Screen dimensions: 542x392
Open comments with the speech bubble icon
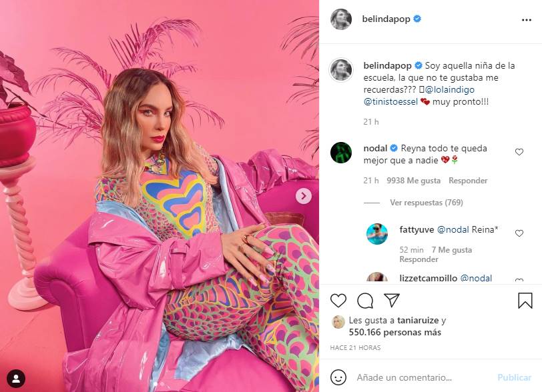[365, 301]
